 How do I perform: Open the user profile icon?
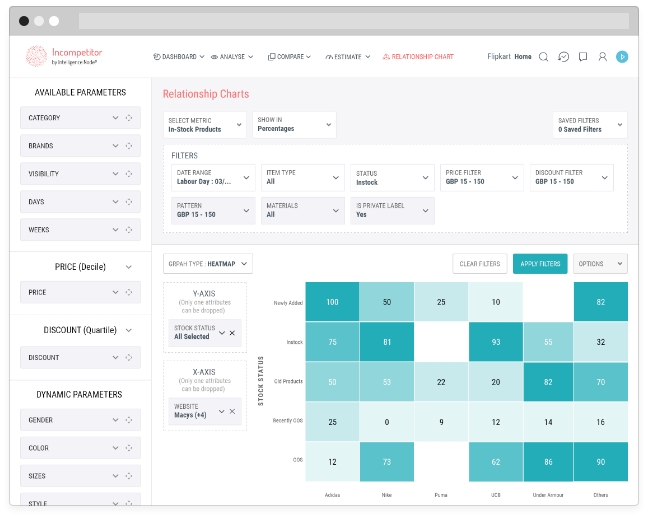(603, 57)
